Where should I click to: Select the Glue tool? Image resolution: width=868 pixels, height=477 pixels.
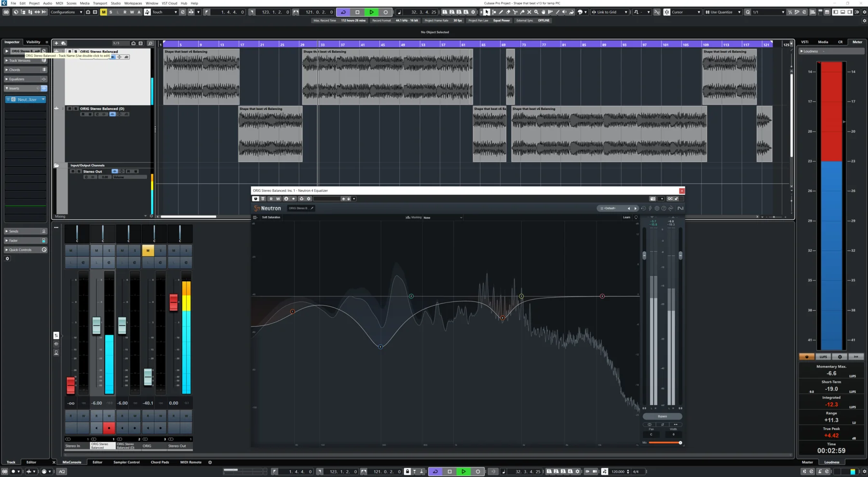click(522, 12)
